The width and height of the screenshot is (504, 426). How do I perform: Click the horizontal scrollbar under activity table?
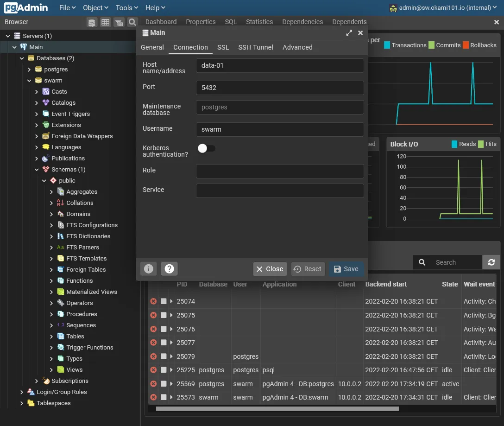pos(277,409)
